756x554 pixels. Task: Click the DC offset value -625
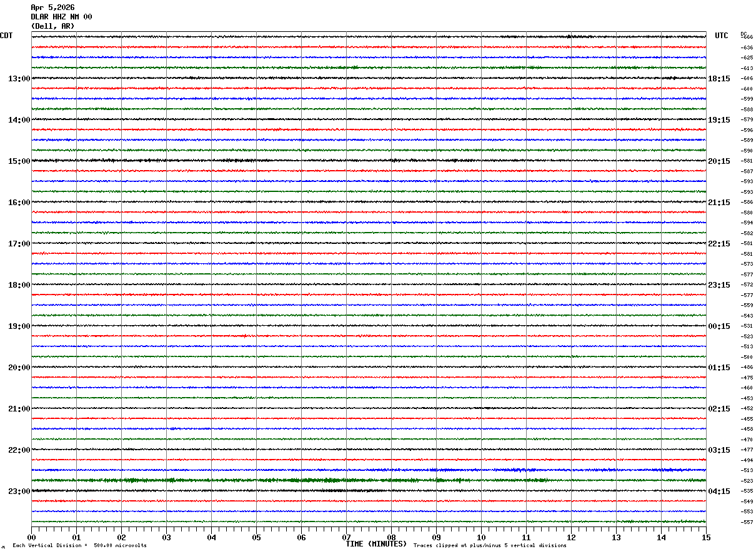tap(747, 58)
